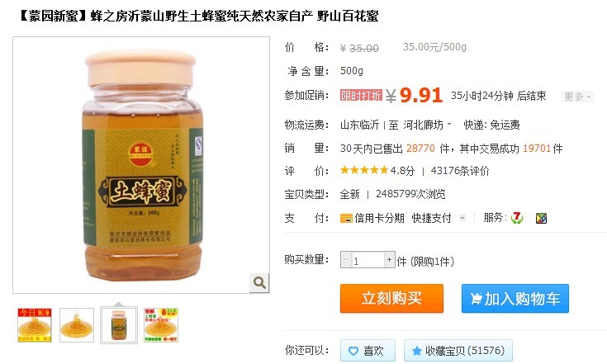
Task: Click the purchase quantity input field
Action: point(368,259)
